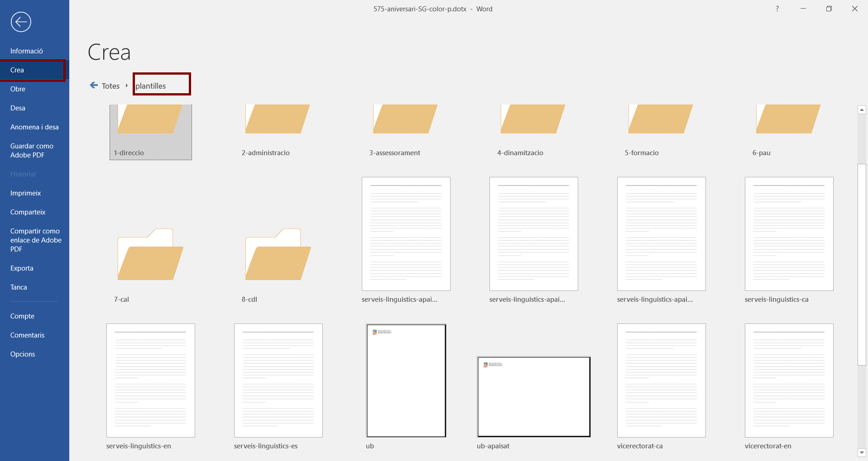Click the scrollbar down arrow
Image resolution: width=868 pixels, height=461 pixels.
click(x=861, y=453)
